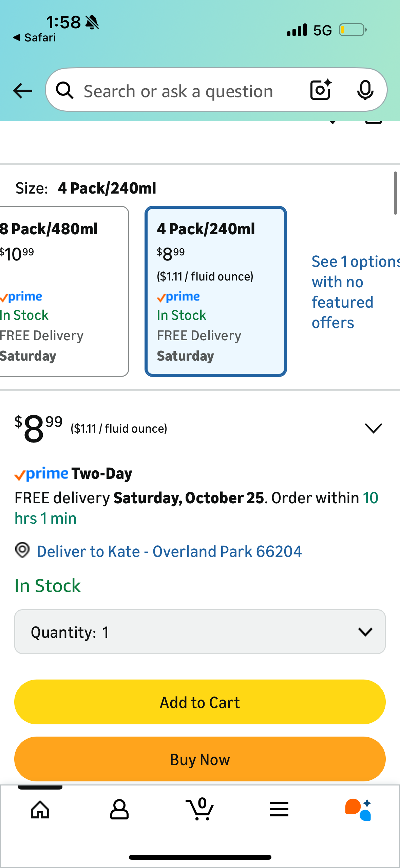Open camera lens search icon
The image size is (400, 868).
point(321,90)
